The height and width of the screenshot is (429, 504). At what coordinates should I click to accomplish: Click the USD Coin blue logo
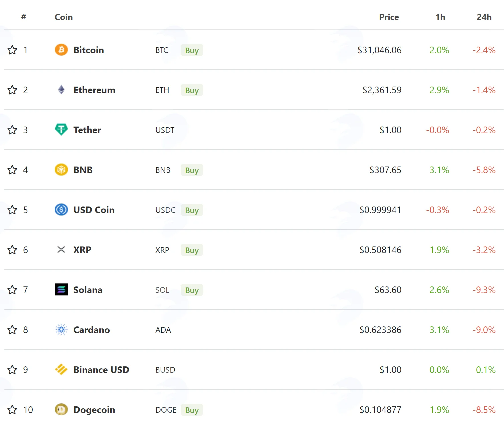(x=61, y=210)
